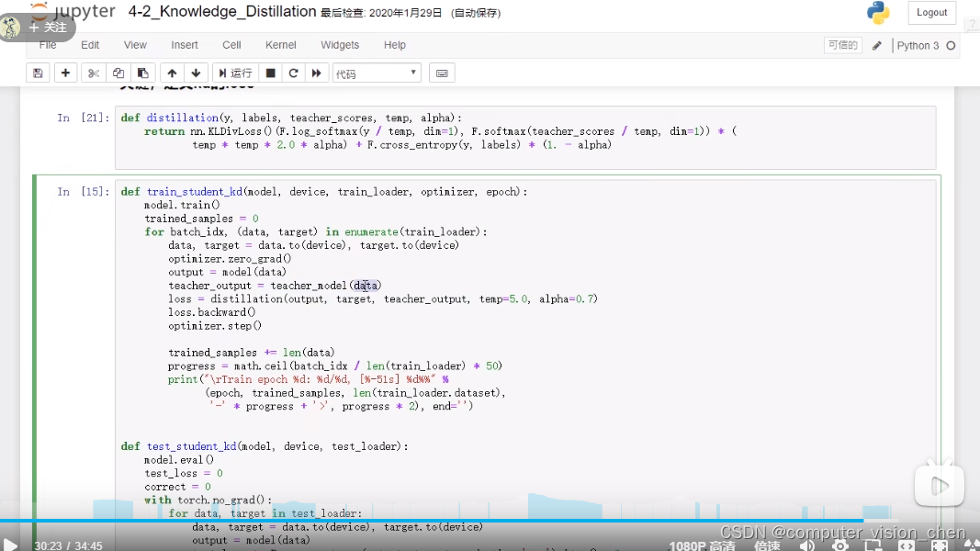
Task: Click the floating video play overlay icon
Action: point(940,484)
